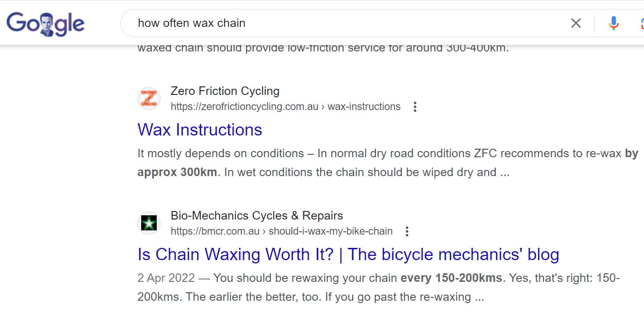Click the snippet mentioning 300-400km low-friction service
The image size is (644, 330).
(x=323, y=48)
